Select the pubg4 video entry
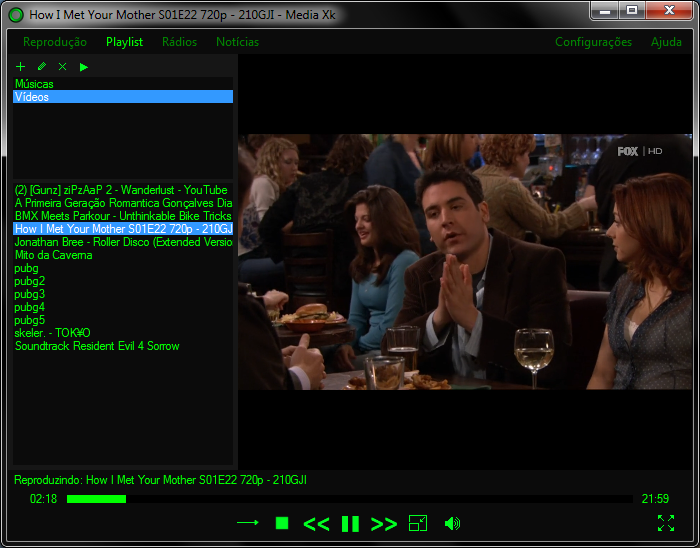The image size is (700, 548). (123, 307)
